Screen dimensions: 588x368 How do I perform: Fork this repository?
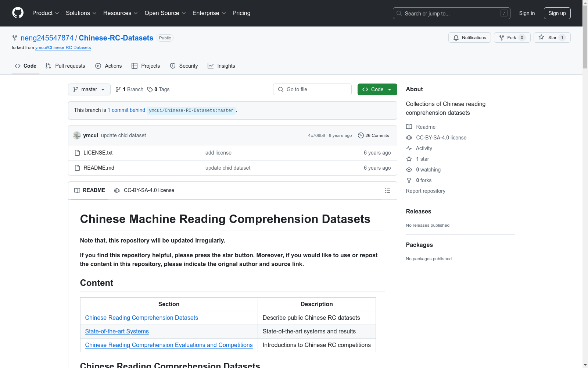click(512, 38)
